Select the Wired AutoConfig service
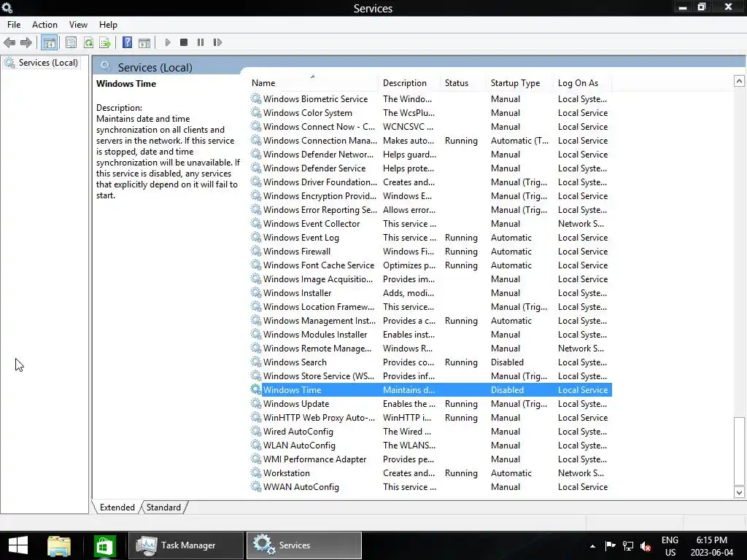747x560 pixels. coord(430,432)
